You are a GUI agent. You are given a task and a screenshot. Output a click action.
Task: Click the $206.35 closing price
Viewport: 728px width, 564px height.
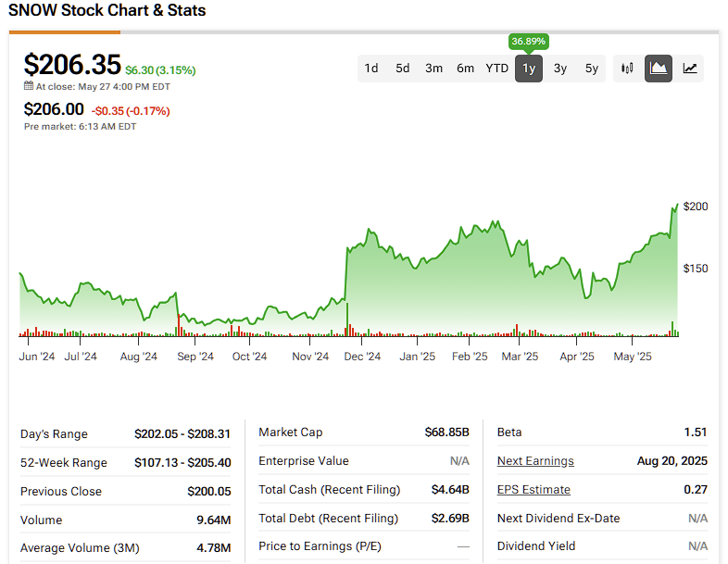[x=72, y=64]
